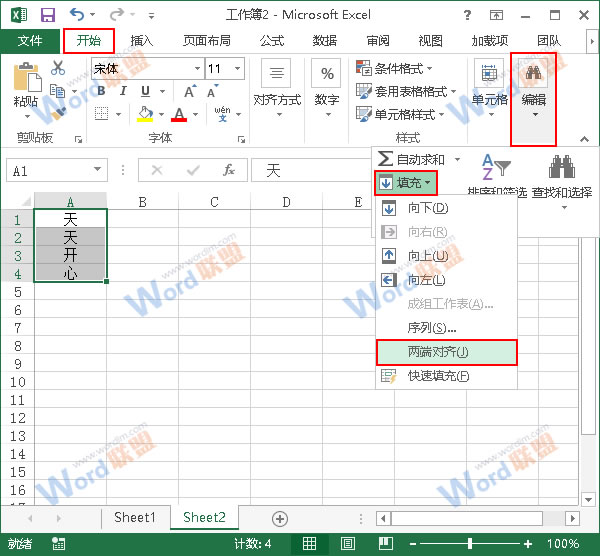Image resolution: width=600 pixels, height=556 pixels.
Task: Click the Save icon in quick access toolbar
Action: coord(48,15)
